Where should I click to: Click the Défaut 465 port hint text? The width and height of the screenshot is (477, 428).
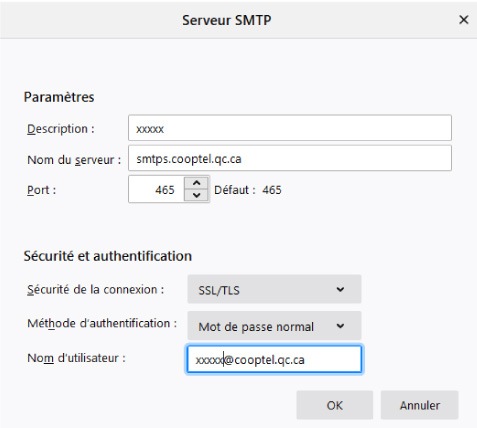point(248,190)
